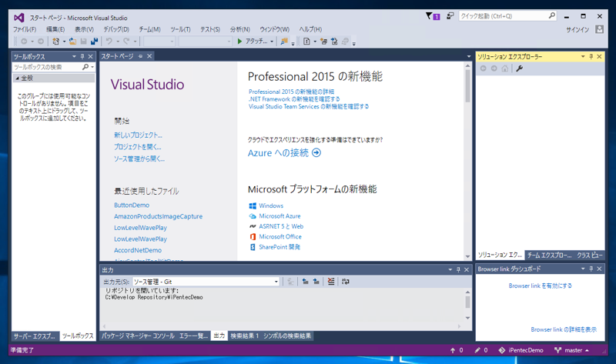Open the デバッグ(D) menu
Screen dimensions: 616x364
(x=116, y=29)
